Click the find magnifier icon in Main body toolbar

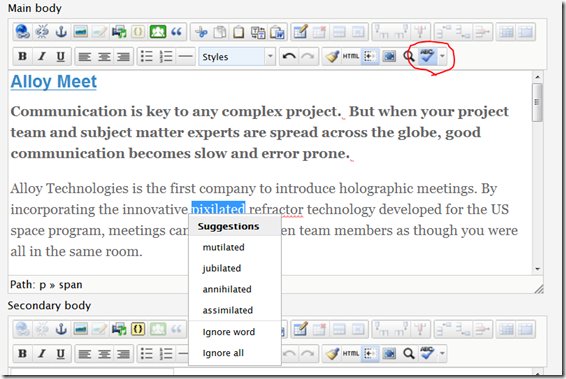409,56
